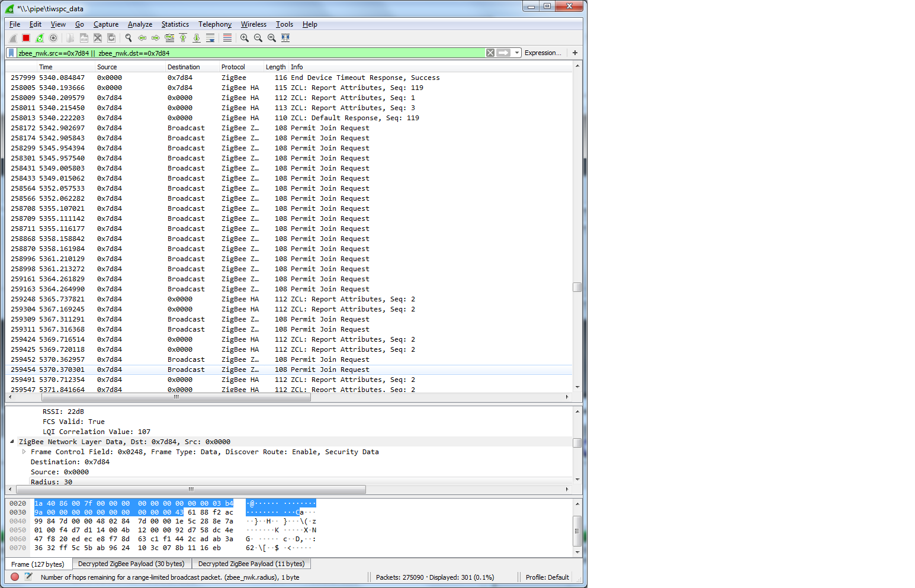The image size is (915, 588).
Task: Toggle packet list colorization
Action: pyautogui.click(x=227, y=38)
